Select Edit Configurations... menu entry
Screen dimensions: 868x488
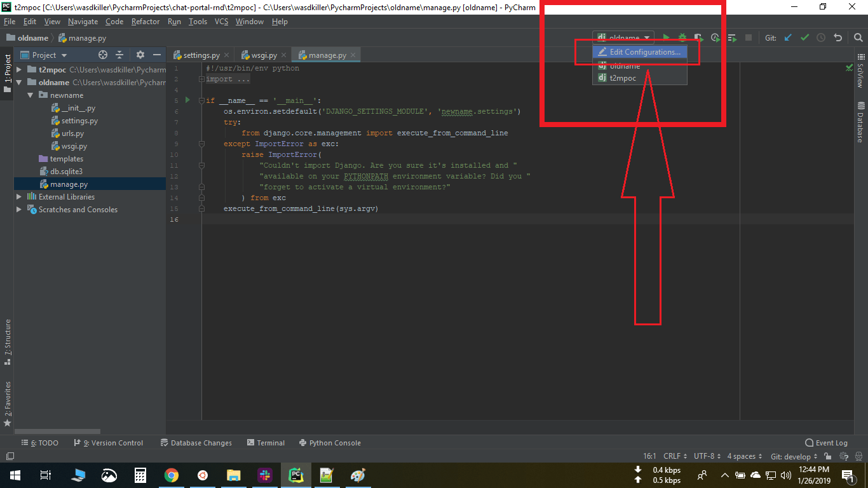click(640, 52)
